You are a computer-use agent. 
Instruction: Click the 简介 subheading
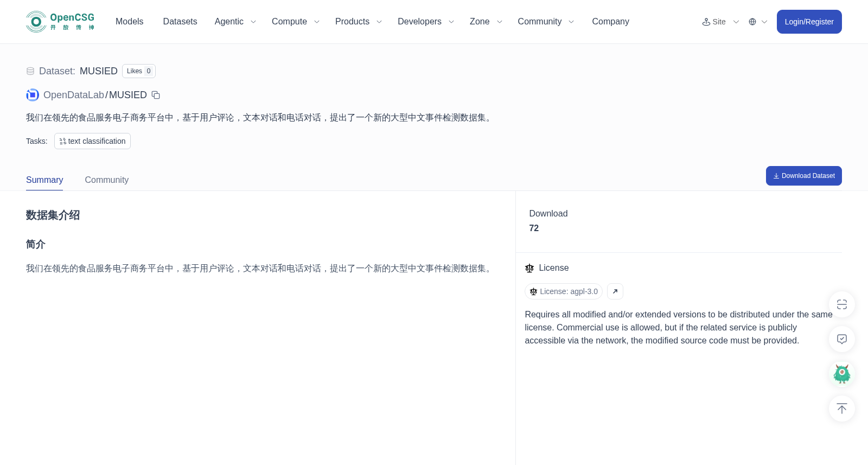36,244
